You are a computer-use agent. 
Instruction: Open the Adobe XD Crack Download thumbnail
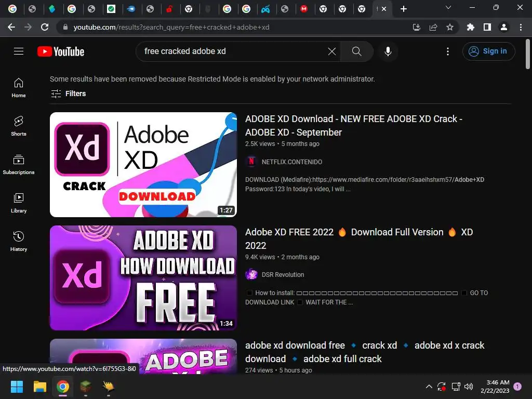143,165
